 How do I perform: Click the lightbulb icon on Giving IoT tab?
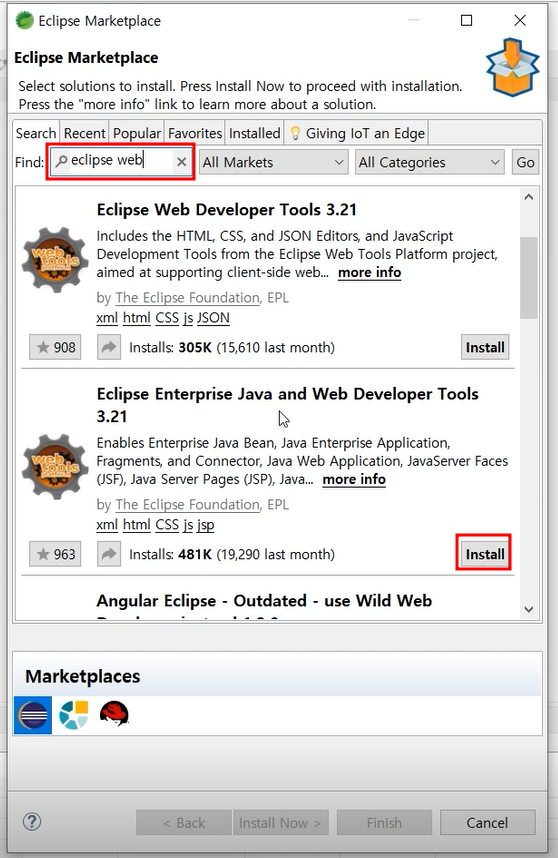coord(295,133)
